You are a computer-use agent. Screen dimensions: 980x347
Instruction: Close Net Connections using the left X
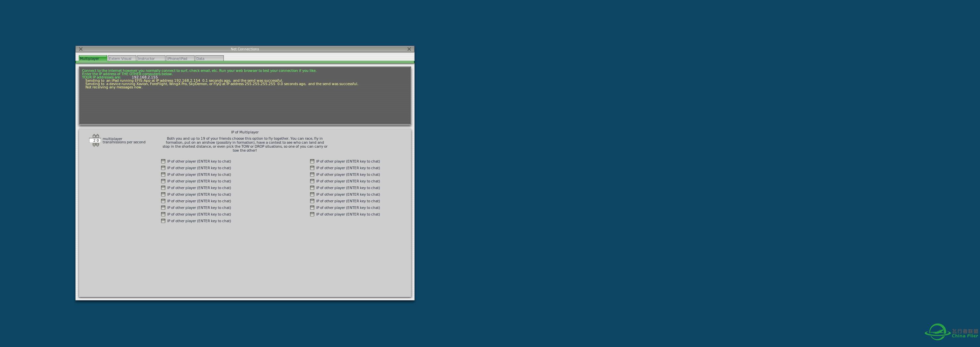(81, 49)
